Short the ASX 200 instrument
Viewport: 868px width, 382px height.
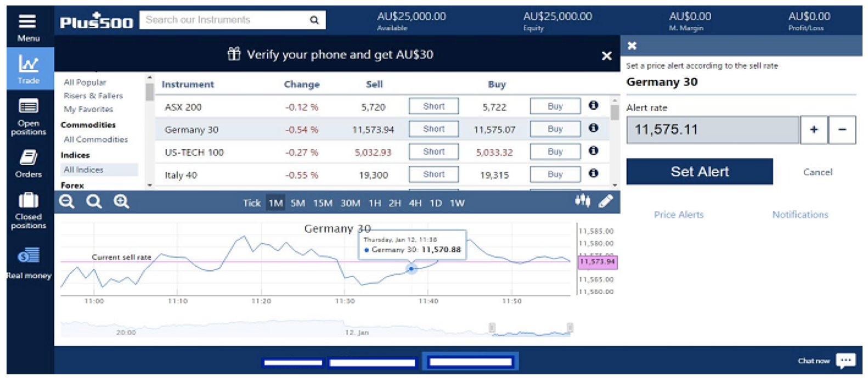[433, 106]
